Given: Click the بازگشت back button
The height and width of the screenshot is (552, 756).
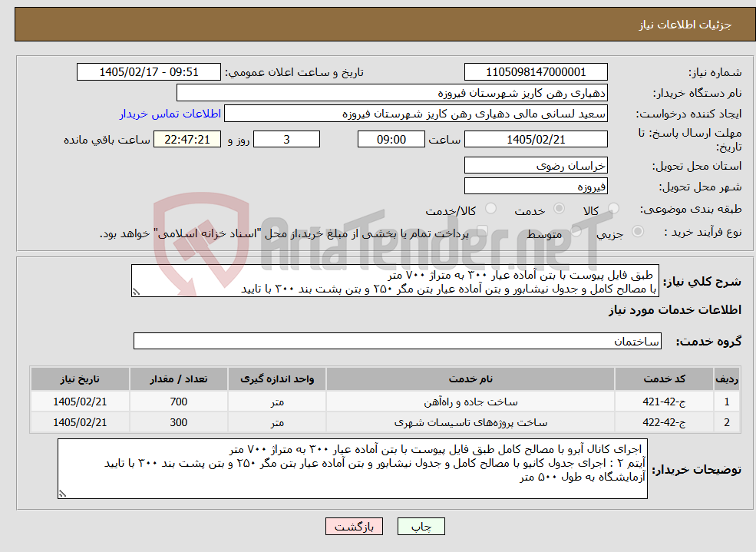Looking at the screenshot, I should [x=354, y=527].
